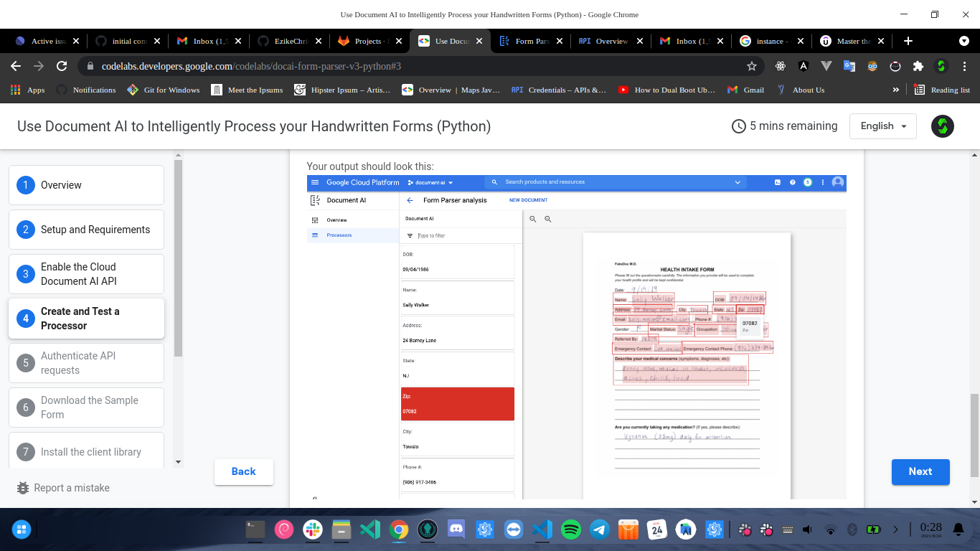The image size is (980, 551).
Task: Click the codelab user avatar icon
Action: click(942, 126)
